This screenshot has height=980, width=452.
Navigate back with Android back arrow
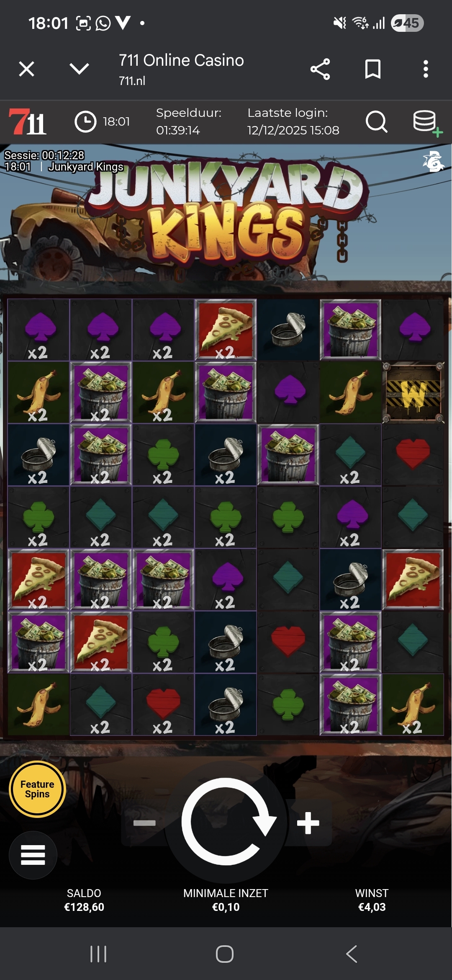click(352, 954)
